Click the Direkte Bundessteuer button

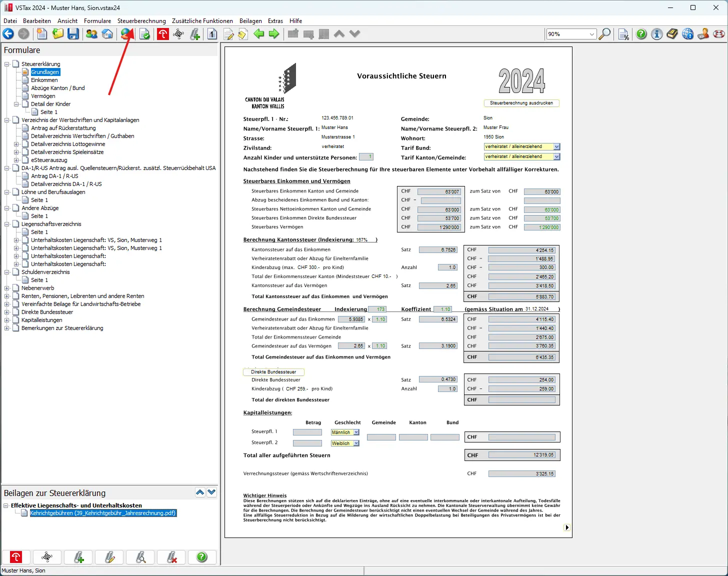pos(273,372)
